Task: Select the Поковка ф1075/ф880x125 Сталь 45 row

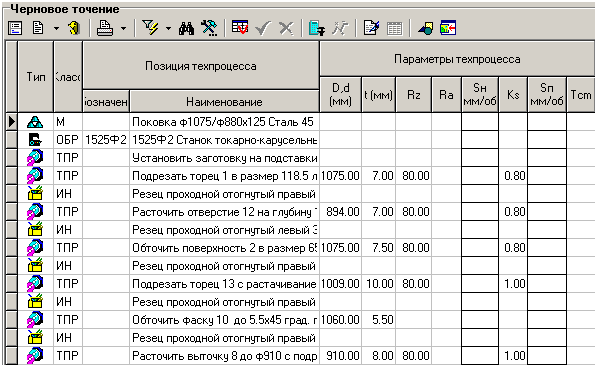Action: tap(300, 122)
